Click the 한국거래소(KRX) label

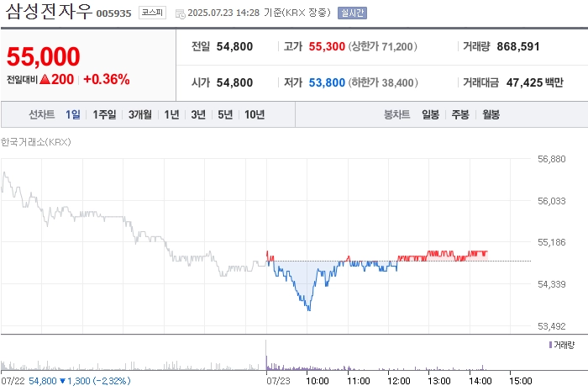tap(35, 142)
